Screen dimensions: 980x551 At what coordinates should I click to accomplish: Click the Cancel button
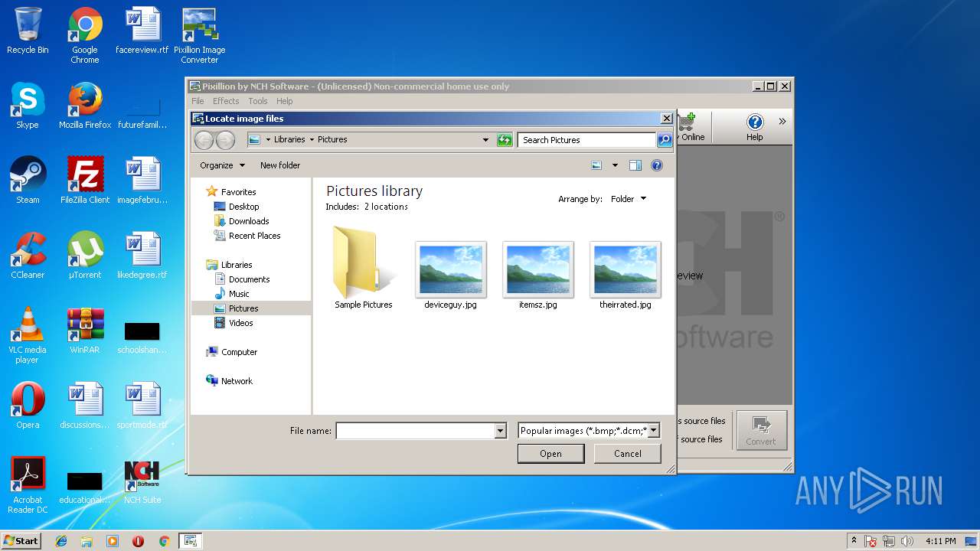click(628, 454)
